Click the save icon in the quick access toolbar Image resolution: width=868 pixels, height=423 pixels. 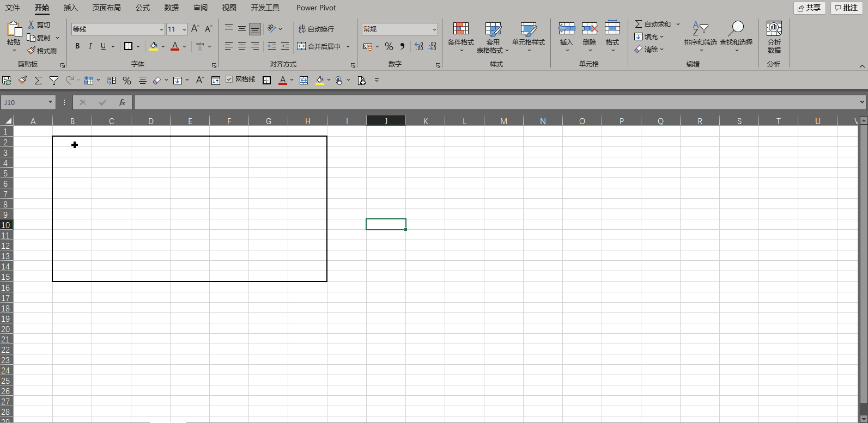[x=7, y=81]
